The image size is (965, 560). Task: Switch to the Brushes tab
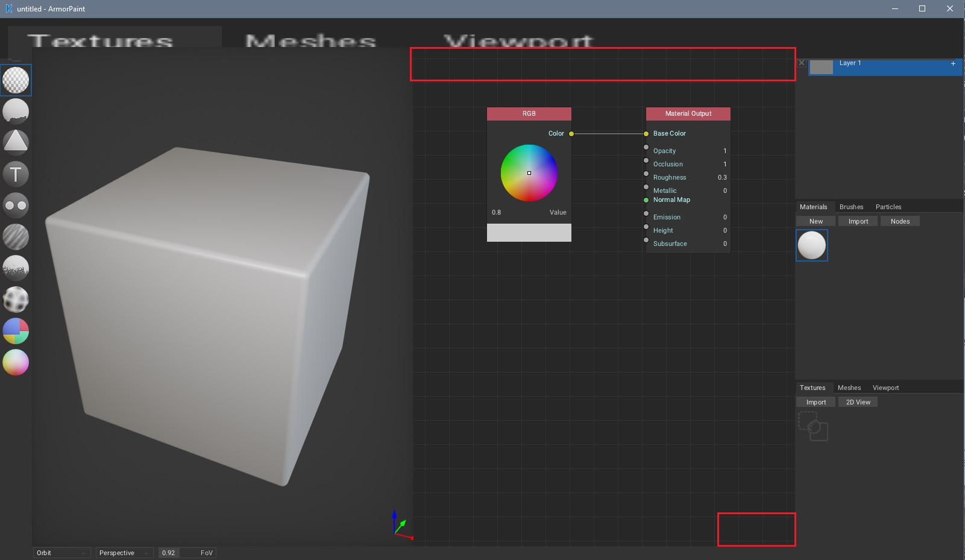point(850,206)
